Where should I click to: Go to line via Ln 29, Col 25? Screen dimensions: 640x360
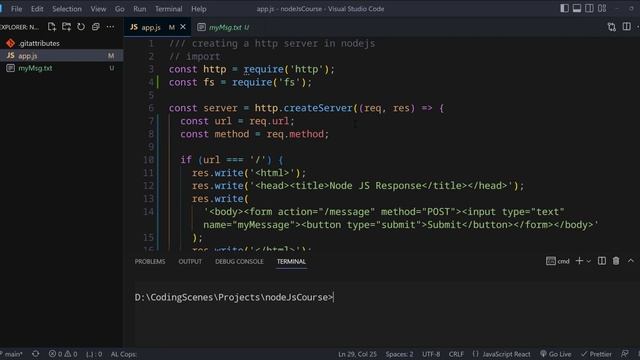357,354
